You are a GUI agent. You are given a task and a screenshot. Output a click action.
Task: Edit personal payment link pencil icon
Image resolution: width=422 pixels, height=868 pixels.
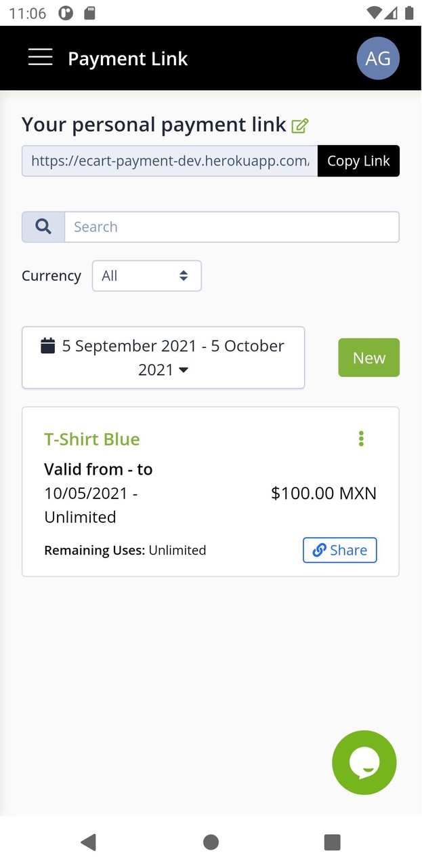coord(299,125)
